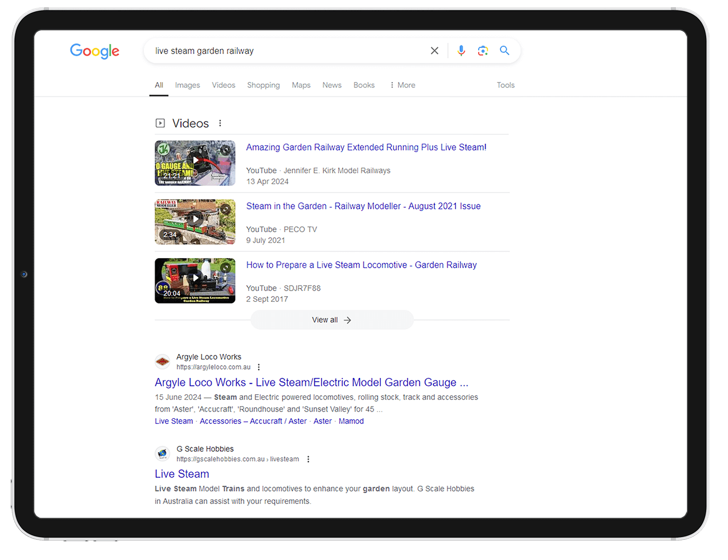728x560 pixels.
Task: Open the Shopping tab
Action: click(263, 85)
